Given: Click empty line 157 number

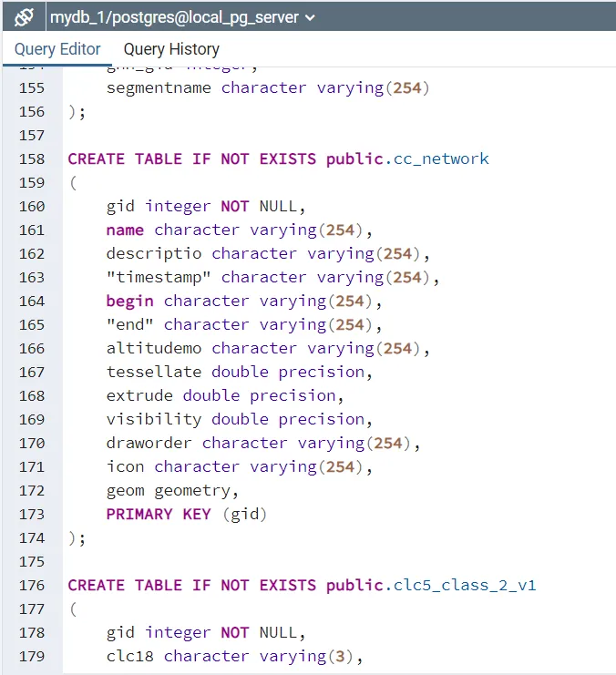Looking at the screenshot, I should click(x=32, y=135).
